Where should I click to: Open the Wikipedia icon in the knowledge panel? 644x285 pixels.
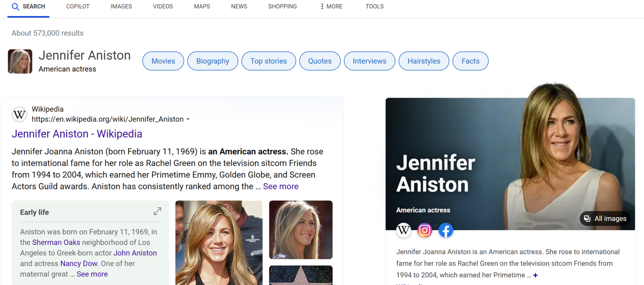[403, 230]
